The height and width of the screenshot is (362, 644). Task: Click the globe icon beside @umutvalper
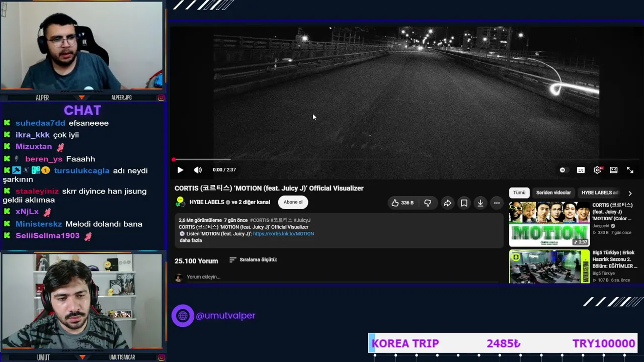coord(183,316)
